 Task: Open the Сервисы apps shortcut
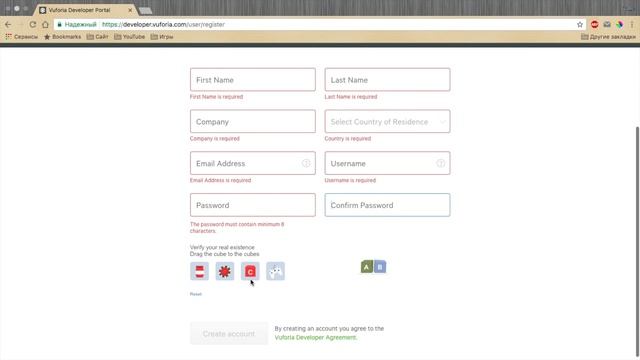point(21,37)
